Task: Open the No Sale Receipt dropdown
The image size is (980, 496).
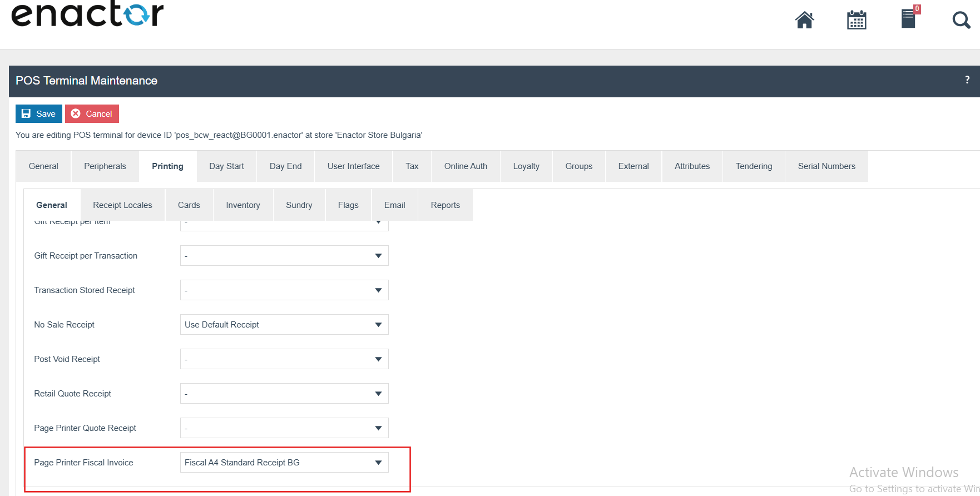Action: pos(284,325)
